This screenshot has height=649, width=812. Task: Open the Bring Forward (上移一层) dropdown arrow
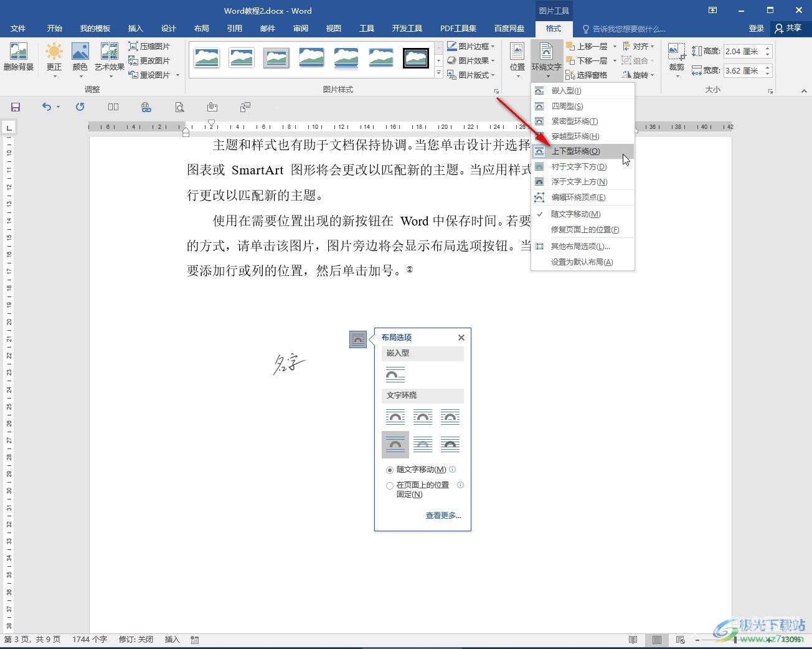click(x=615, y=46)
